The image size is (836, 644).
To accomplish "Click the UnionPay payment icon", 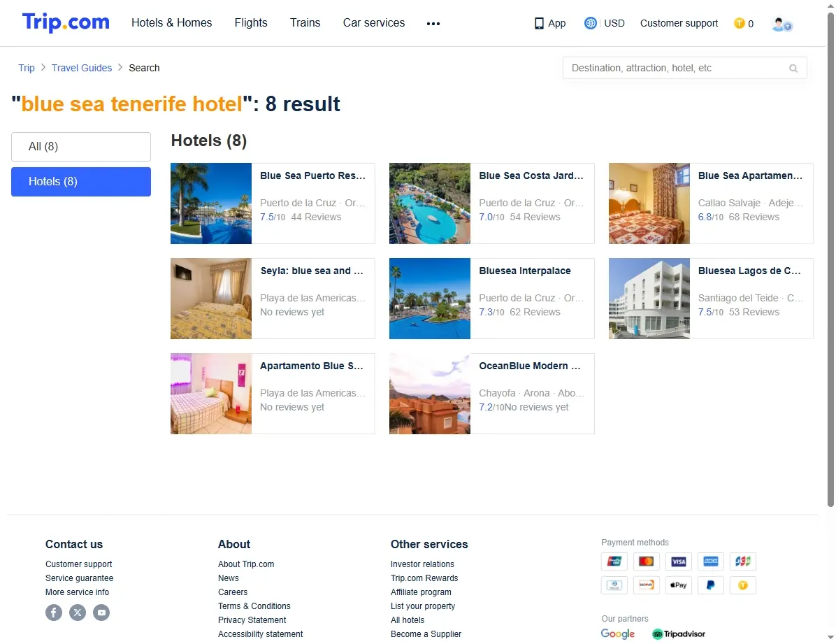I will coord(614,561).
